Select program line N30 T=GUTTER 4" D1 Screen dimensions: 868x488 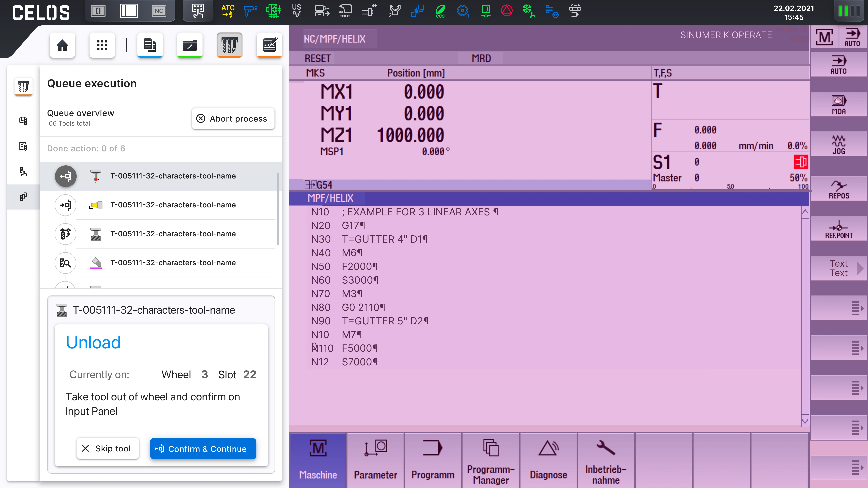pyautogui.click(x=370, y=239)
